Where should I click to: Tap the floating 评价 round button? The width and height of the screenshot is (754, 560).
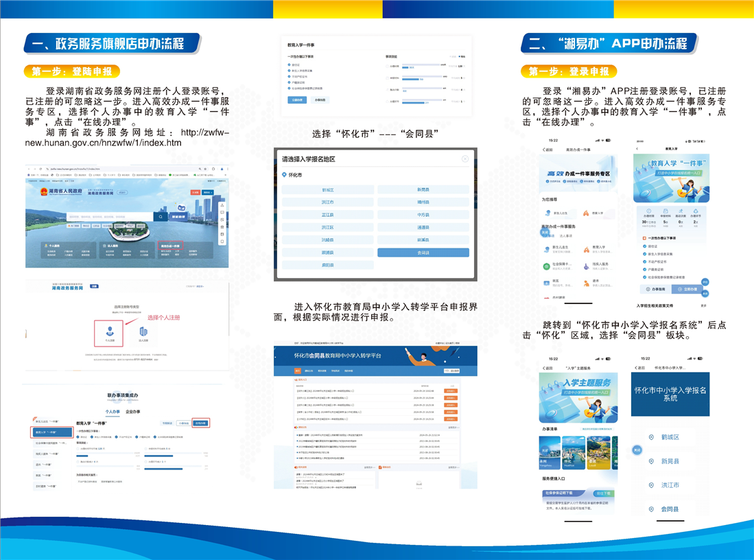click(705, 283)
